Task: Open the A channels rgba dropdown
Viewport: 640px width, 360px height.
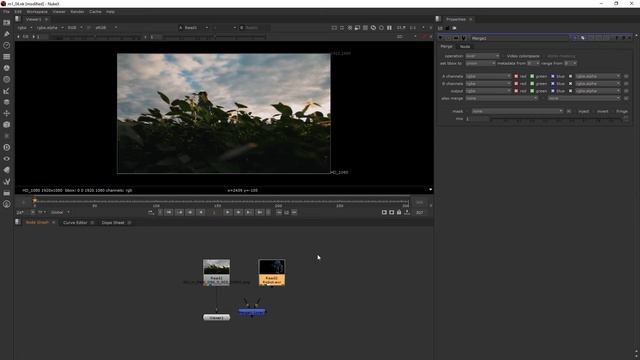Action: 488,76
